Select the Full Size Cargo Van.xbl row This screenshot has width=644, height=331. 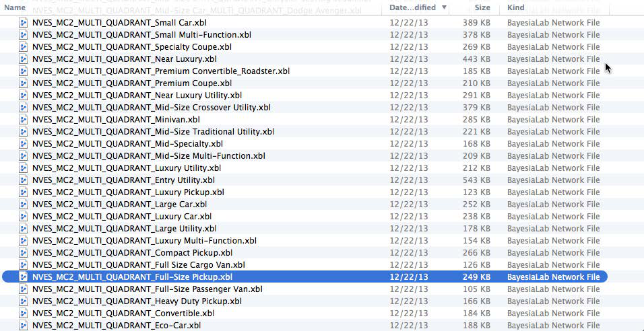138,265
